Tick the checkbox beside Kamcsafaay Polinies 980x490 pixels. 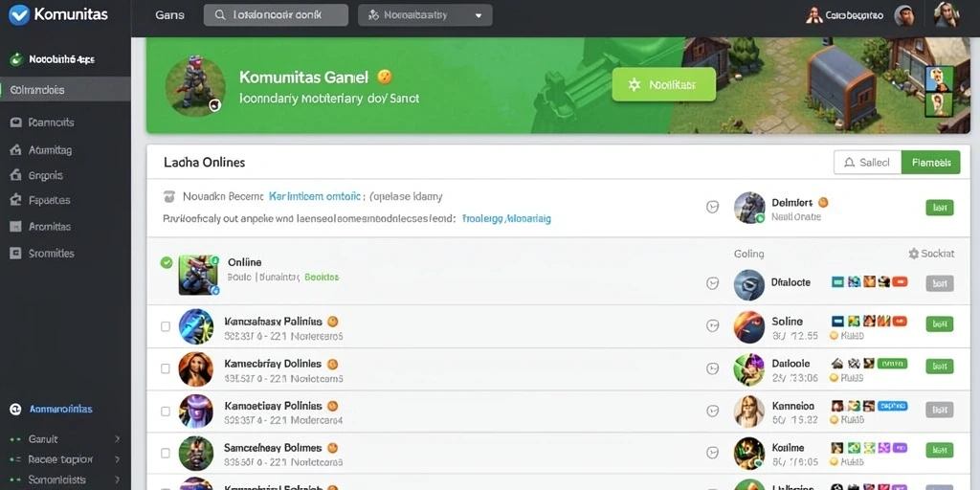point(166,326)
